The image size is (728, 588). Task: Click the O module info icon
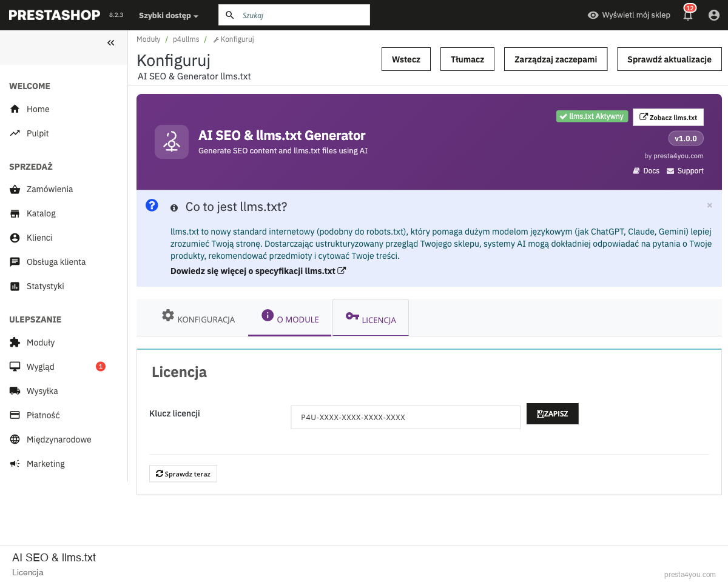coord(268,315)
